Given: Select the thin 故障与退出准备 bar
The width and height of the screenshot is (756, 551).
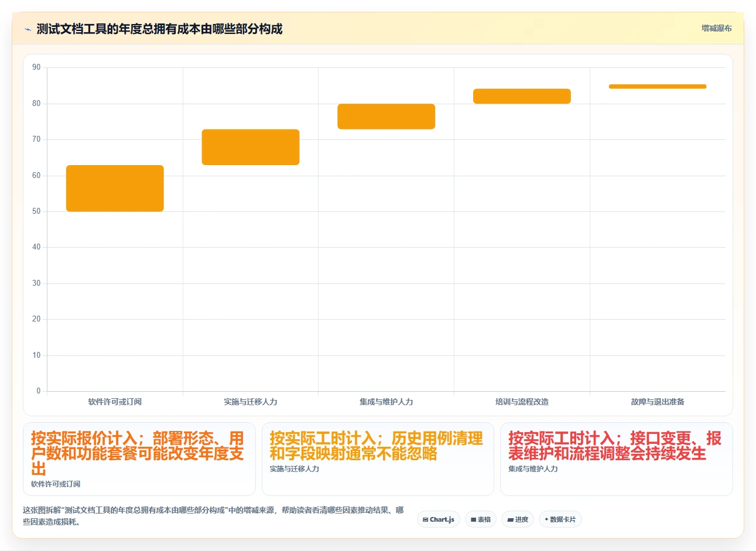Looking at the screenshot, I should (658, 87).
